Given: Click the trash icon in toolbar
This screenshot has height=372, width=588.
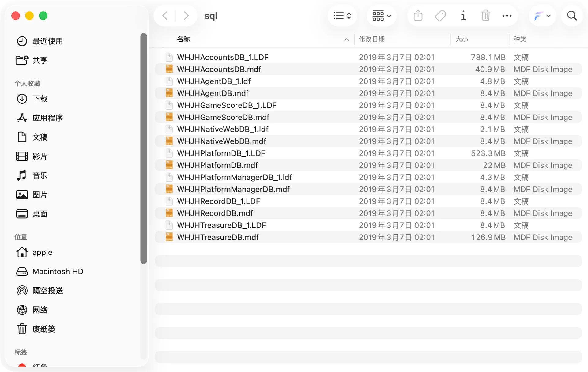Looking at the screenshot, I should coord(485,16).
